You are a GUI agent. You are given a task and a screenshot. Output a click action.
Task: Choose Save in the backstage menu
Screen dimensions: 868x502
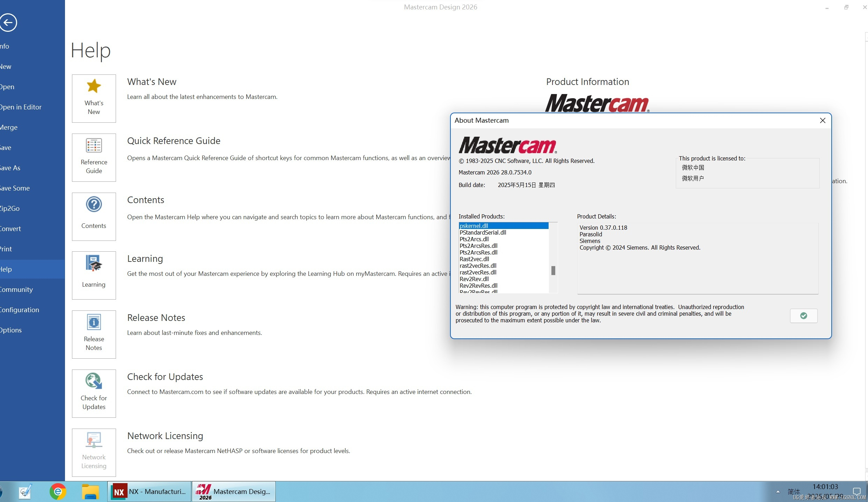pyautogui.click(x=32, y=148)
